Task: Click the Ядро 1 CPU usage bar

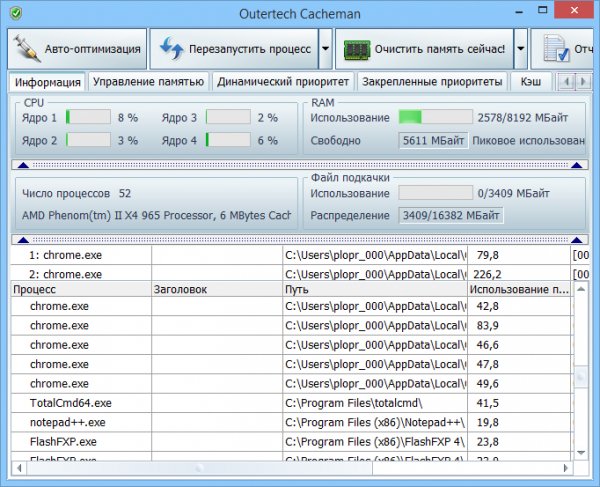Action: (x=88, y=117)
